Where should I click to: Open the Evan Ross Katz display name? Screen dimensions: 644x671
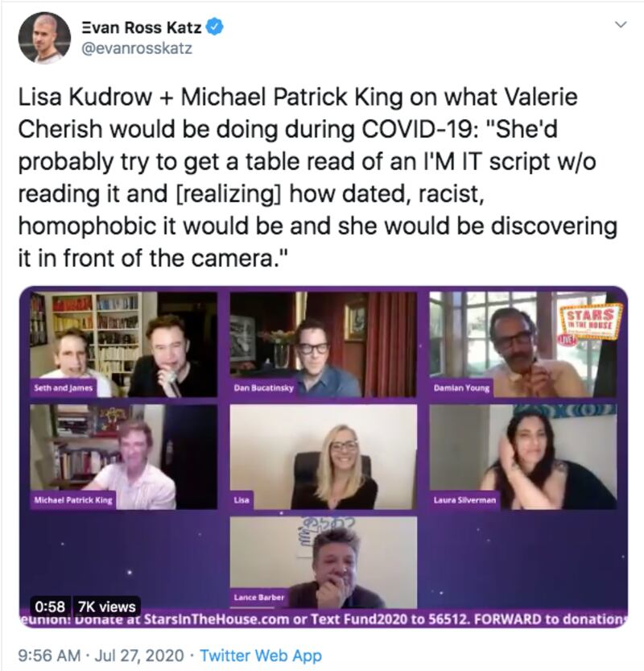coord(141,27)
